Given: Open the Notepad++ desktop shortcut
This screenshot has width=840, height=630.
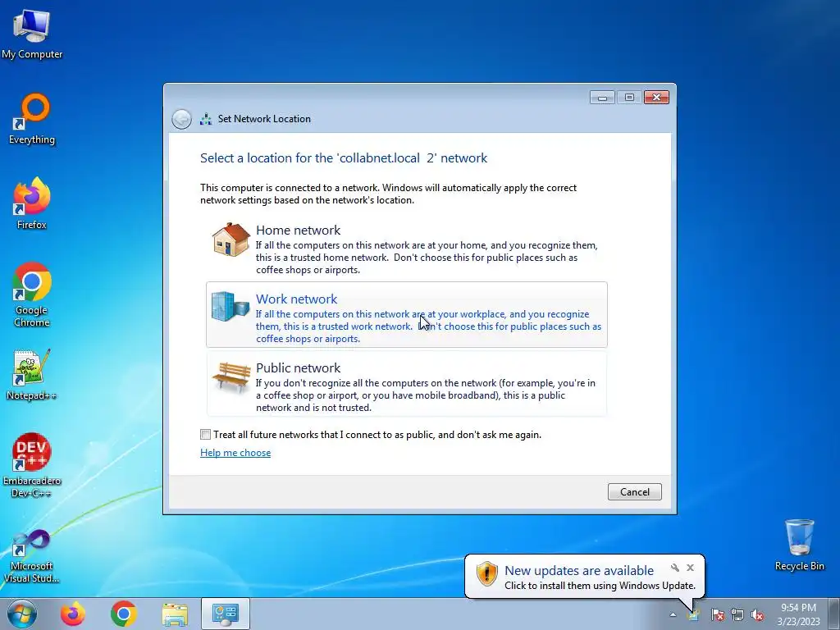Looking at the screenshot, I should click(x=32, y=374).
